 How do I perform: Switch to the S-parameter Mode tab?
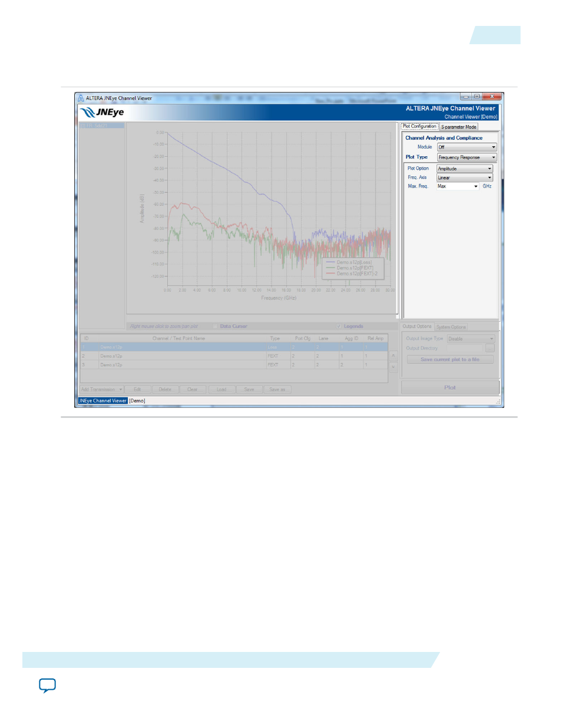tap(458, 127)
